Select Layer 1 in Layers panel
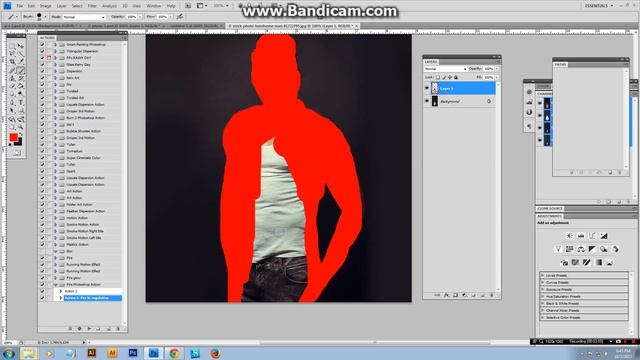 click(460, 88)
